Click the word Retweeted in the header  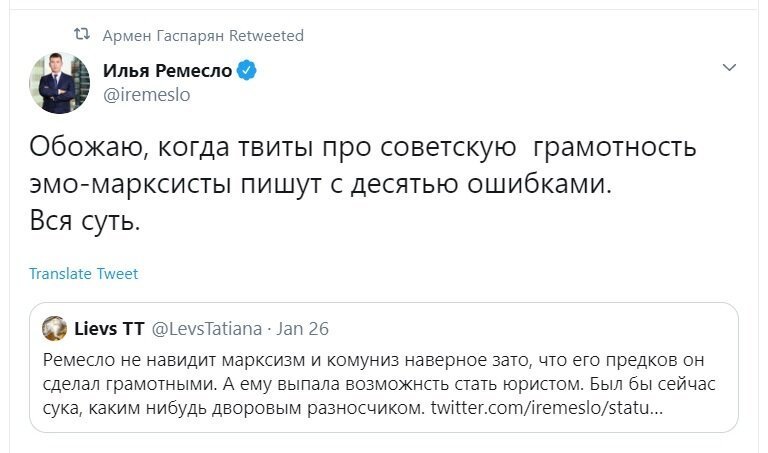[x=266, y=36]
